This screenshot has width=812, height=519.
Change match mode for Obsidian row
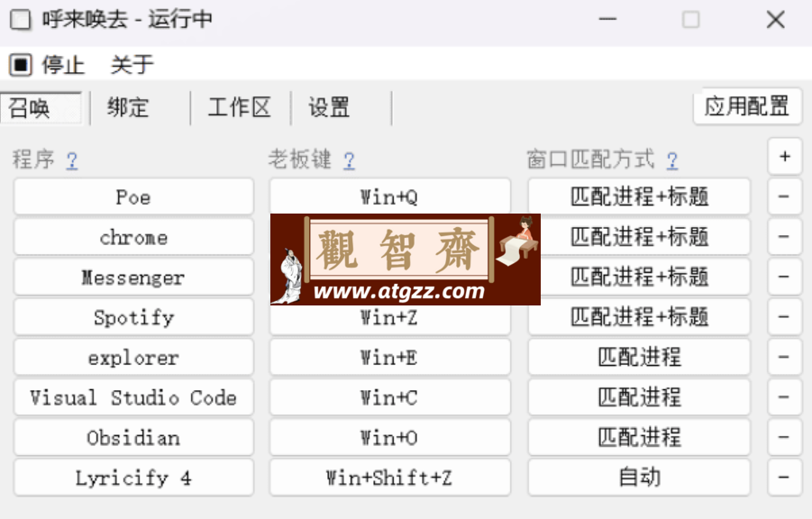pyautogui.click(x=639, y=437)
